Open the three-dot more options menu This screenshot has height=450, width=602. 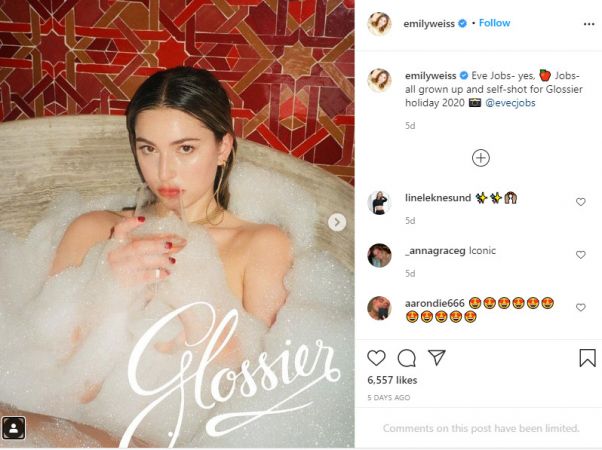tap(589, 24)
